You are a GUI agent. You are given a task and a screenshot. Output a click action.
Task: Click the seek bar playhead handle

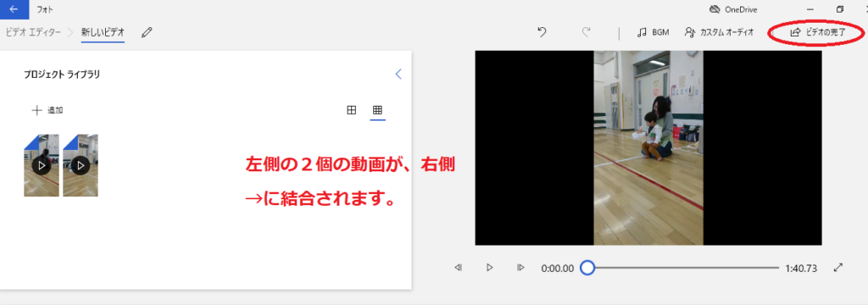click(587, 268)
